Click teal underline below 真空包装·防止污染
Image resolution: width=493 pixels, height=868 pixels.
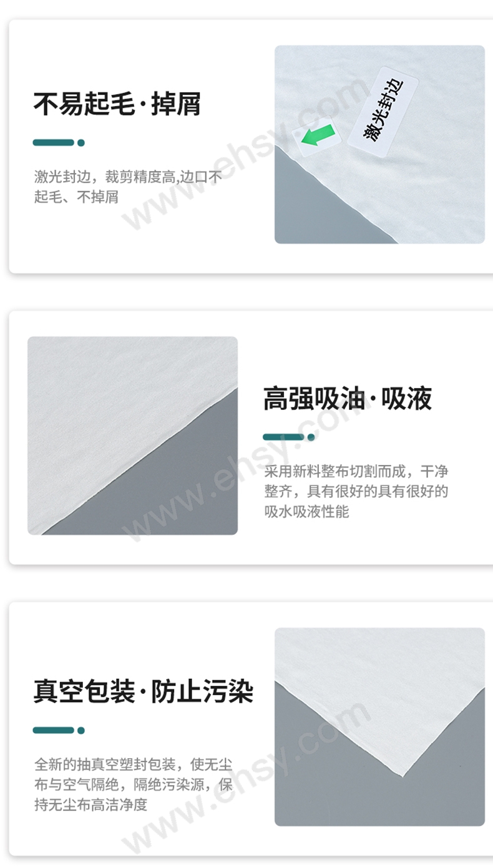tap(54, 730)
